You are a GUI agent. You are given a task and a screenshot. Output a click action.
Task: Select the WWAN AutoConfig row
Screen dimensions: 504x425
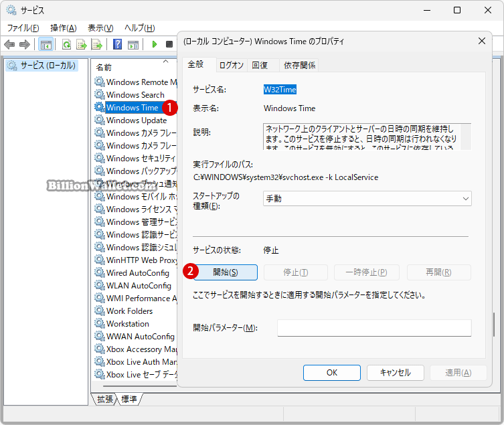click(x=135, y=336)
